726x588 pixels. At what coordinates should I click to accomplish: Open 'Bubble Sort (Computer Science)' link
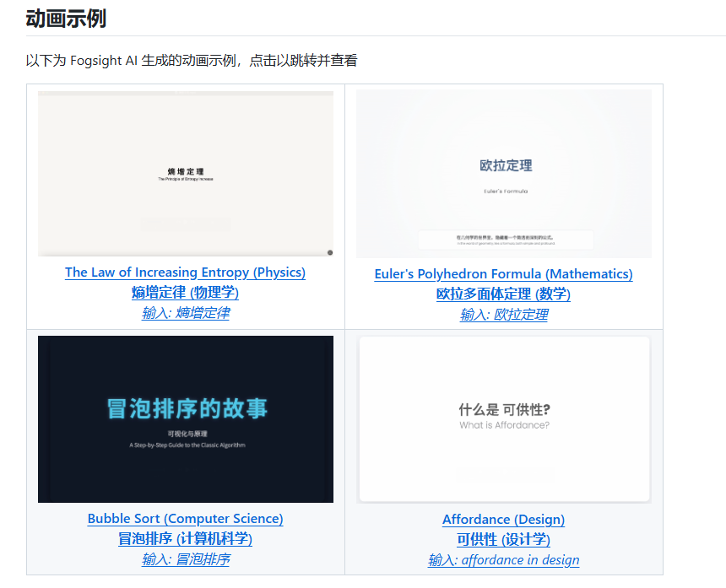point(185,519)
